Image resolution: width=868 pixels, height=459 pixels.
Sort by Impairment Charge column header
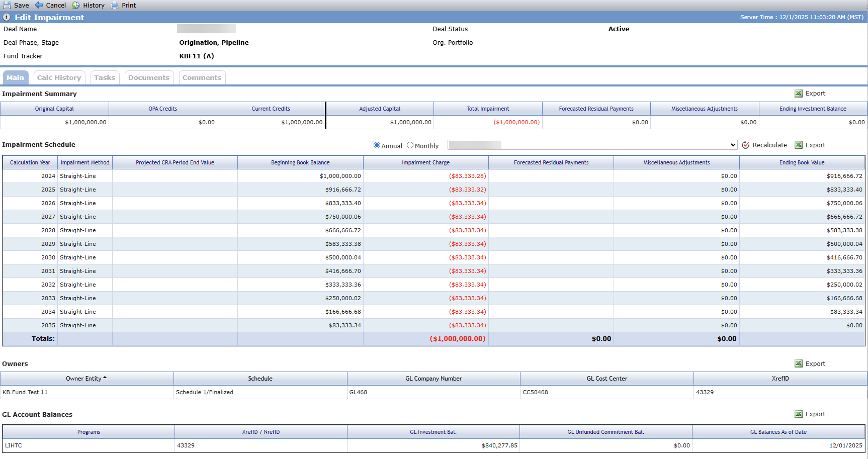pyautogui.click(x=425, y=162)
